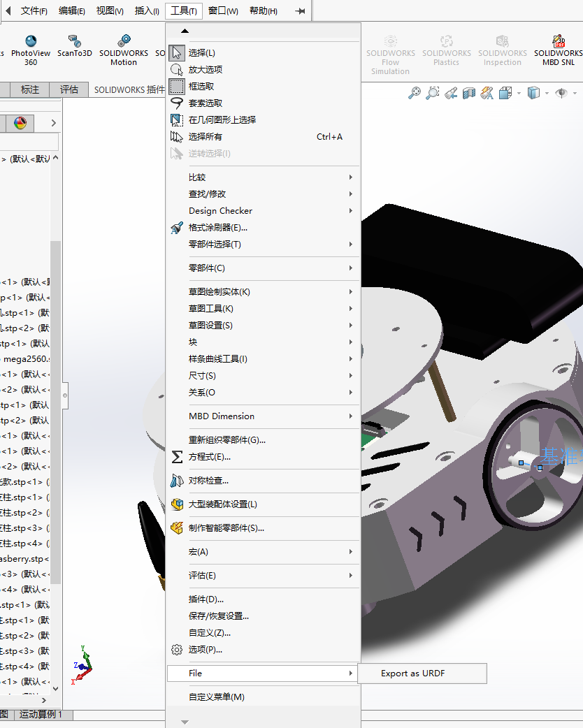Switch to 套索选取 selection mode
This screenshot has height=728, width=583.
[204, 102]
